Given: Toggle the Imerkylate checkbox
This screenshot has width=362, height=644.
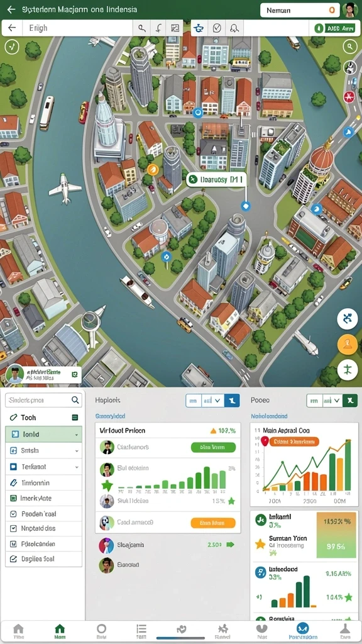Looking at the screenshot, I should point(13,498).
